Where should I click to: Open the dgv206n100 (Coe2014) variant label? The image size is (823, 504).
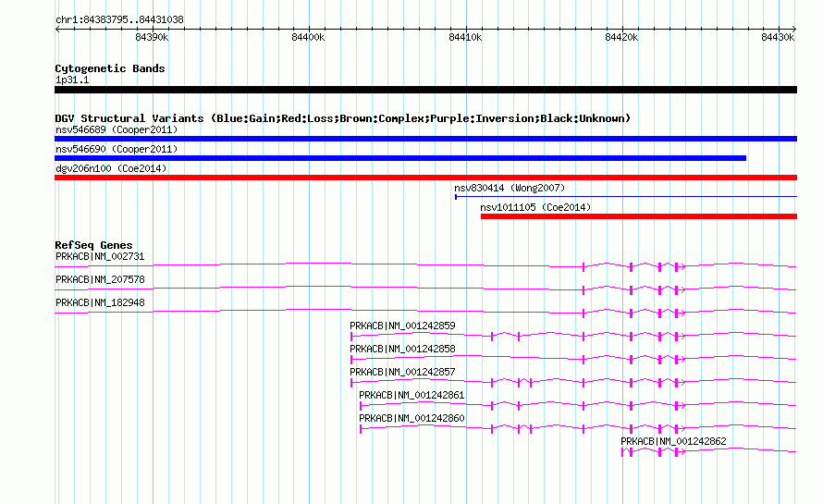tap(111, 168)
